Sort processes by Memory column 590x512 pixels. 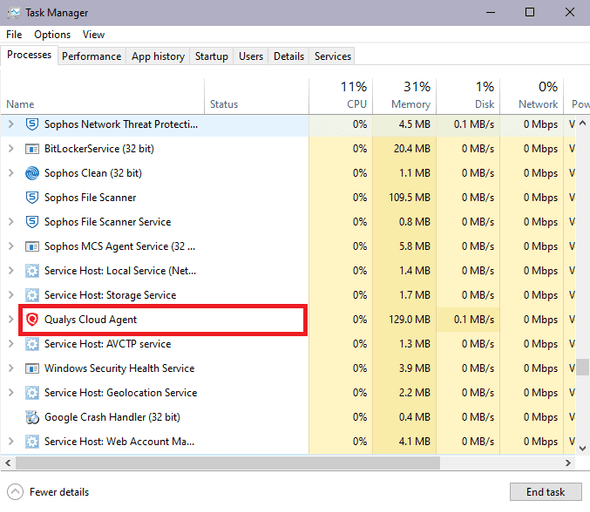coord(404,96)
